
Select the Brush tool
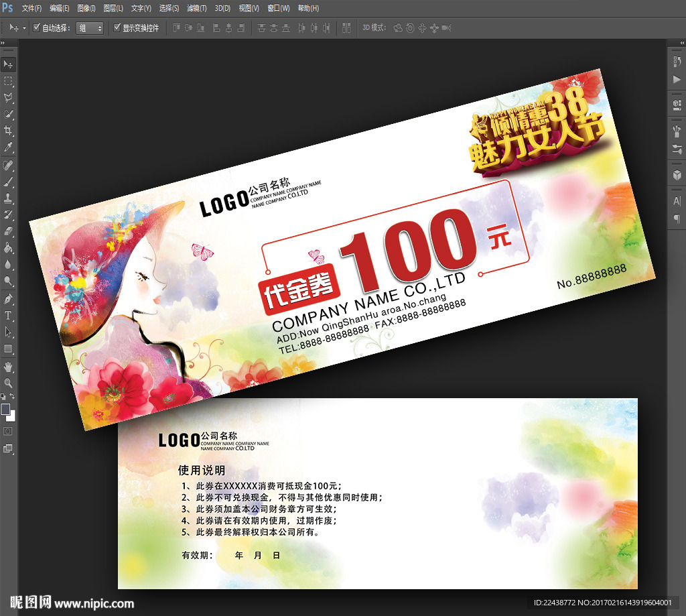(x=8, y=182)
